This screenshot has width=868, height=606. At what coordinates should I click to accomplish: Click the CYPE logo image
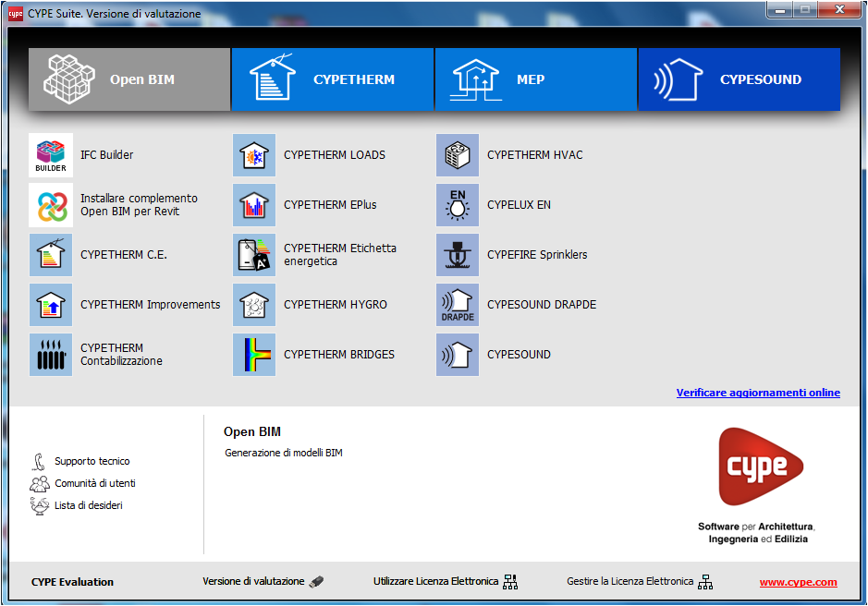761,467
